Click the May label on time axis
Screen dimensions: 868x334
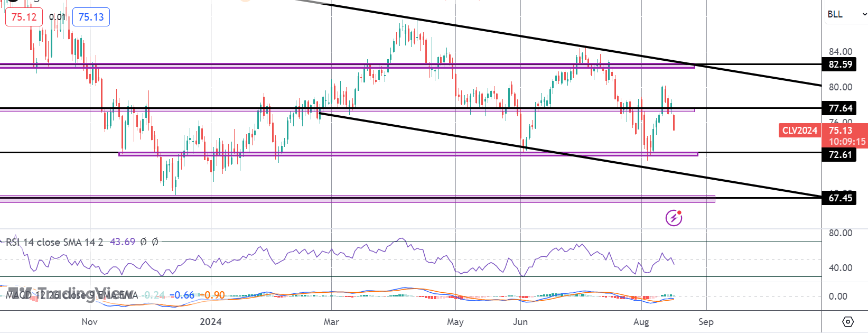click(455, 322)
